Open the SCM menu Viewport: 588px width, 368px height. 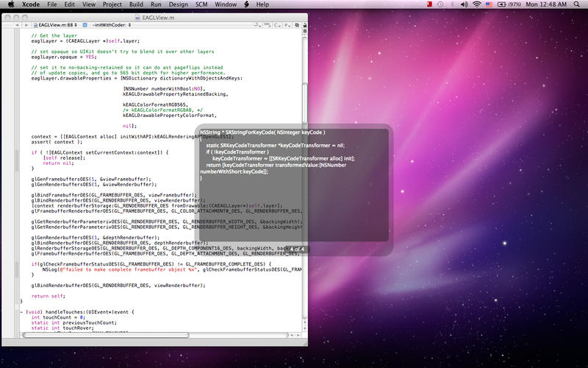tap(201, 4)
